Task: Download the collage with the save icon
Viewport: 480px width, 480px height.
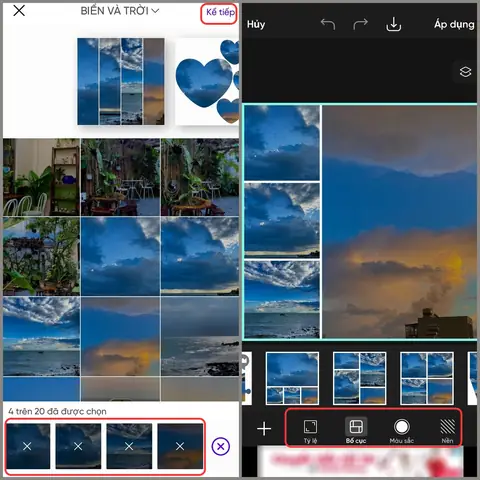Action: coord(394,24)
